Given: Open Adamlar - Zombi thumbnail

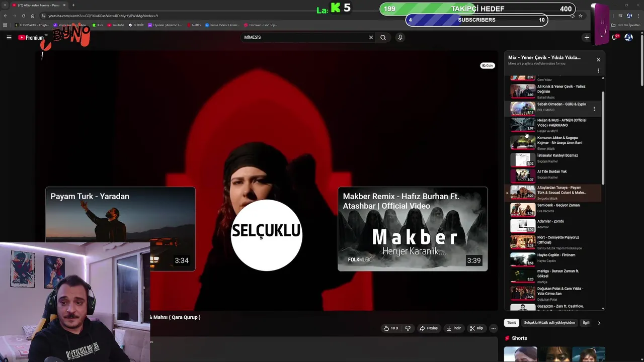Looking at the screenshot, I should pyautogui.click(x=523, y=226).
